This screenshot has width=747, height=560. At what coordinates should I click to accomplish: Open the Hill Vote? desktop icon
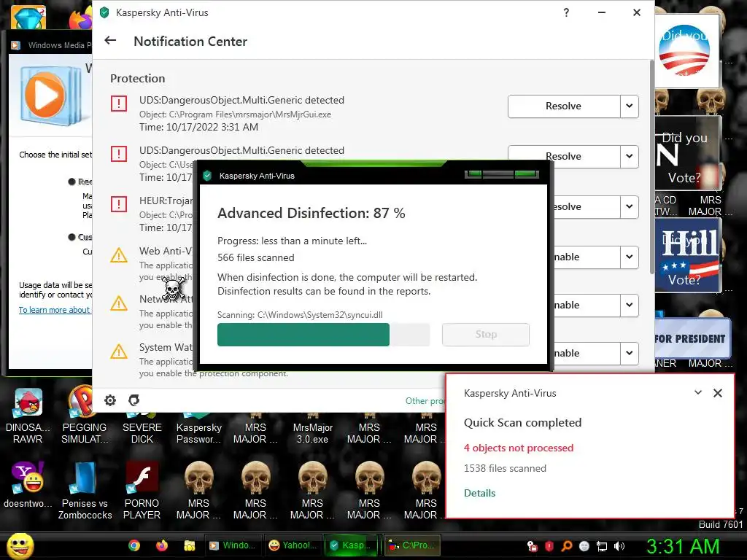coord(689,256)
